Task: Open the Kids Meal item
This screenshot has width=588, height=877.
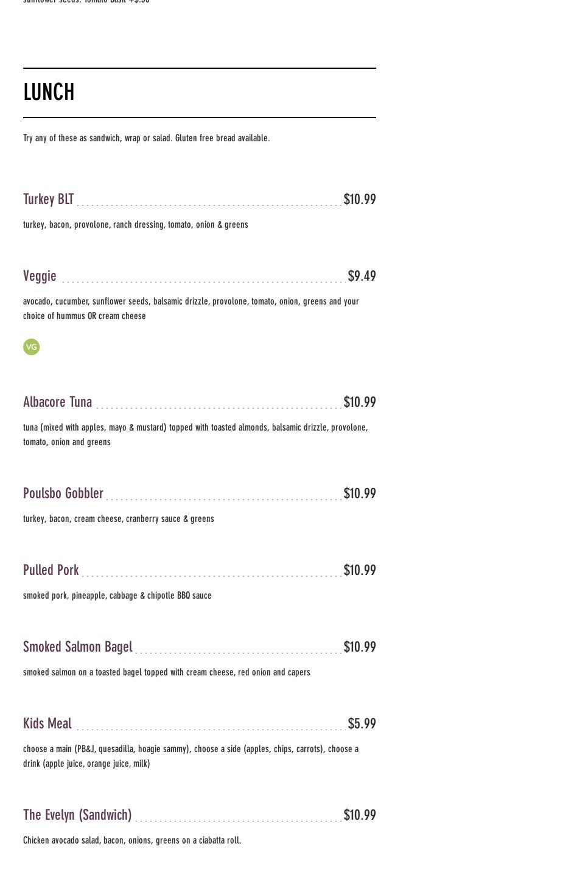Action: pos(47,724)
